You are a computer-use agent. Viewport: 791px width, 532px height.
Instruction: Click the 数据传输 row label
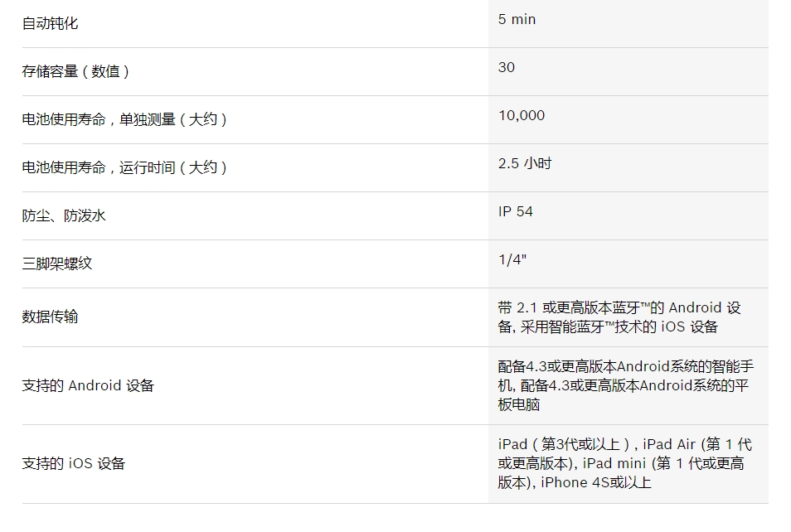[50, 317]
